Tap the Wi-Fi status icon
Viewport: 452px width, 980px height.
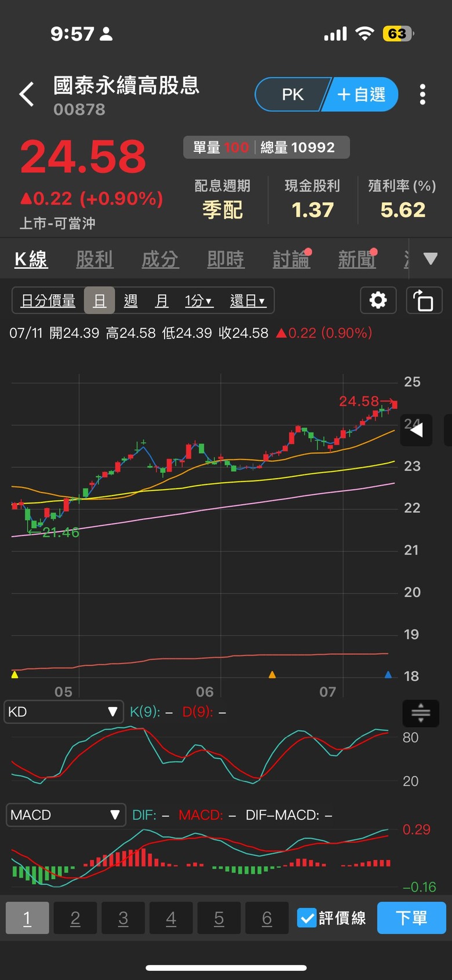(364, 34)
